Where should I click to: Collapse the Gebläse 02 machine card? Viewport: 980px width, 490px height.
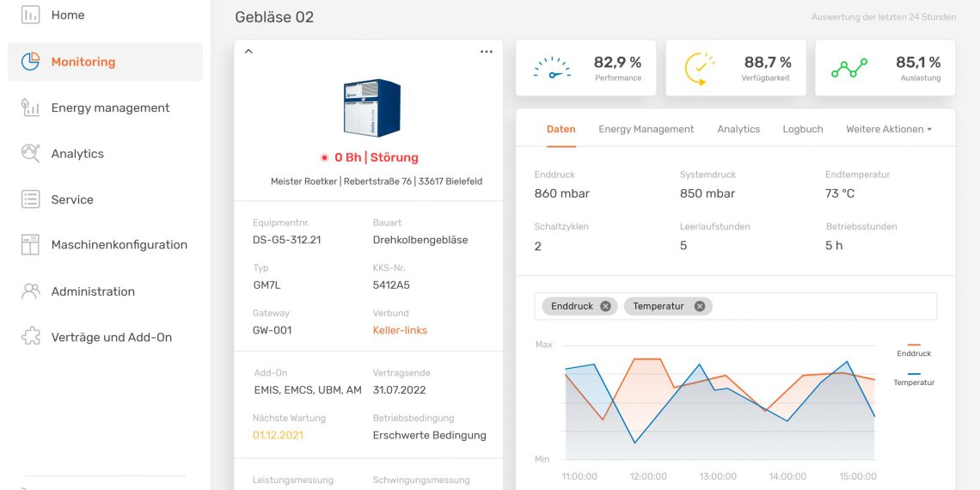(248, 52)
